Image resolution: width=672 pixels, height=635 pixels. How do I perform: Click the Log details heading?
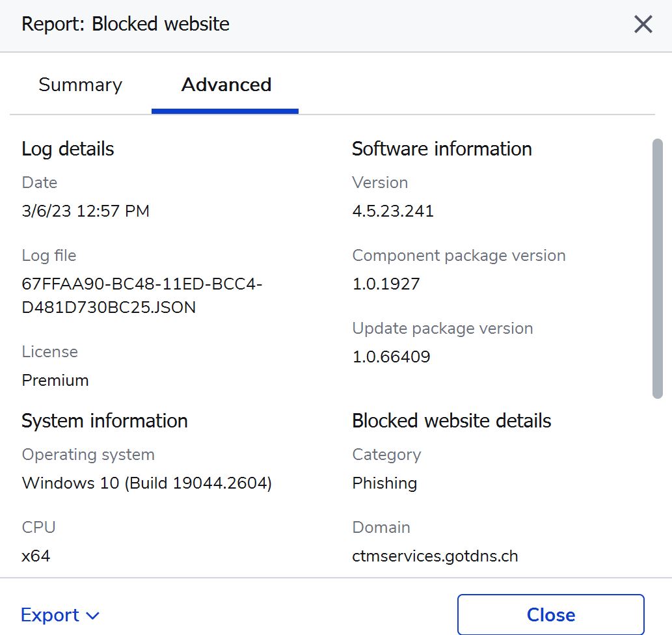click(x=68, y=149)
